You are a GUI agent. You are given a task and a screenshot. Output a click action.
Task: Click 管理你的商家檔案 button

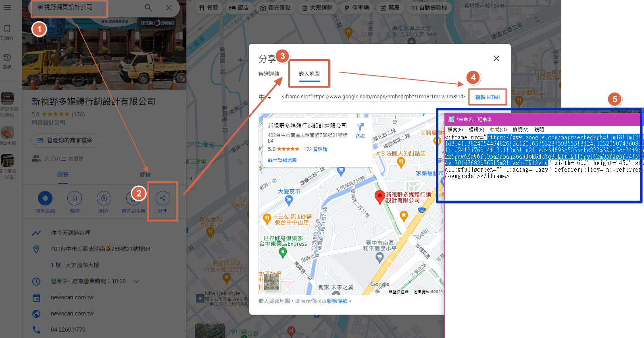pyautogui.click(x=65, y=140)
